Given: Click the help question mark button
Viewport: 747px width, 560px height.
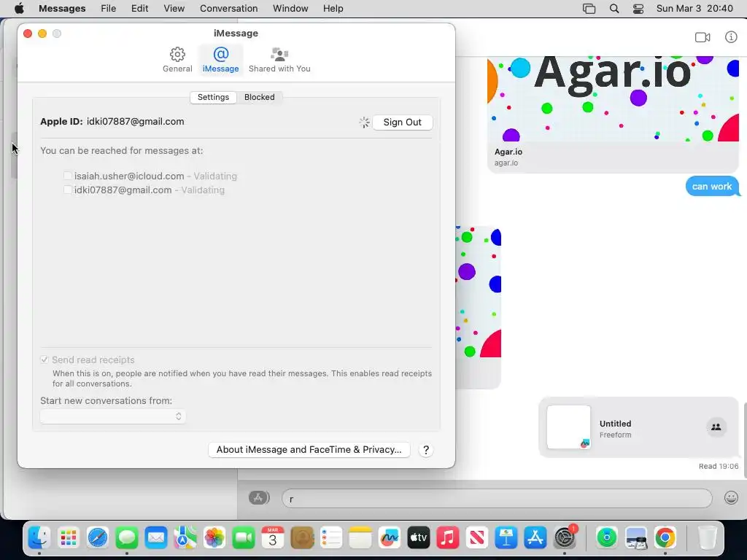Looking at the screenshot, I should [x=426, y=450].
